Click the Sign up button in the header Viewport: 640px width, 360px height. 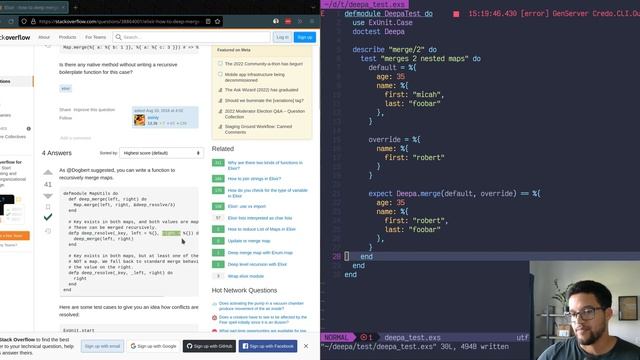[304, 37]
